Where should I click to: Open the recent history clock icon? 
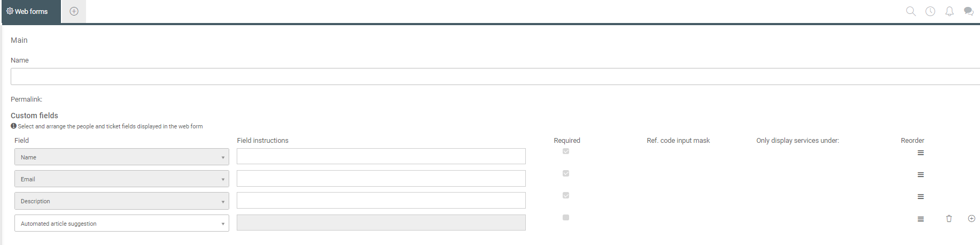(930, 11)
